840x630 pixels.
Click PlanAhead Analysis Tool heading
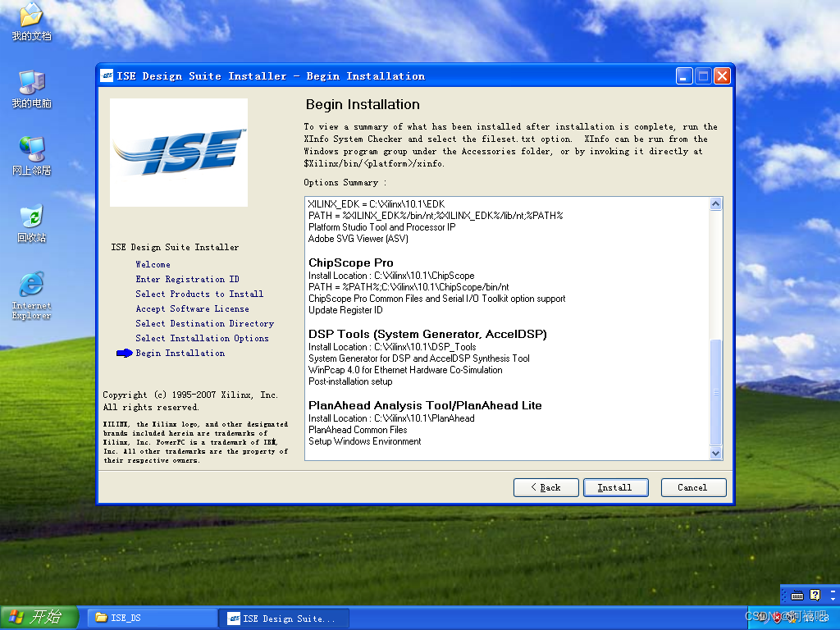click(425, 405)
